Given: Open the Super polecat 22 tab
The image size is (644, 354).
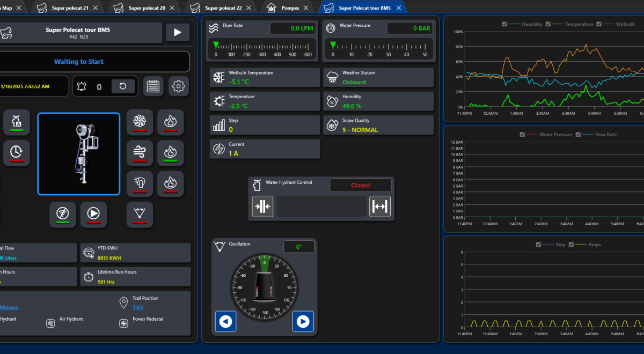Looking at the screenshot, I should click(x=223, y=8).
